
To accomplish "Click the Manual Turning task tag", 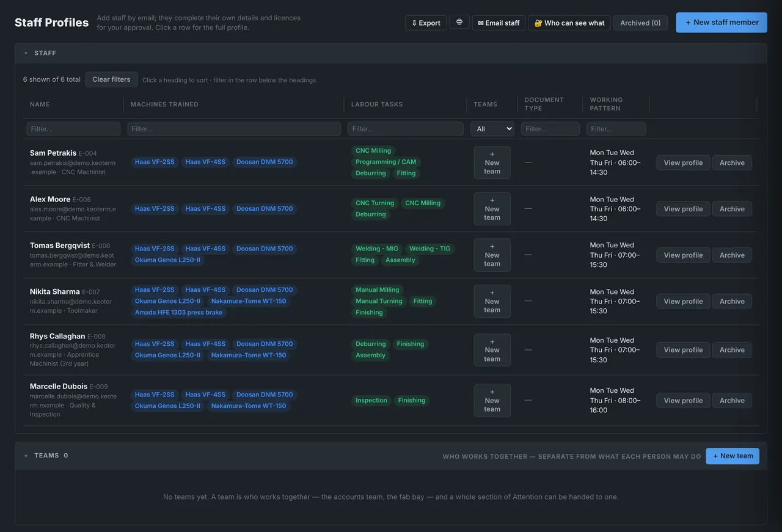I will 379,301.
